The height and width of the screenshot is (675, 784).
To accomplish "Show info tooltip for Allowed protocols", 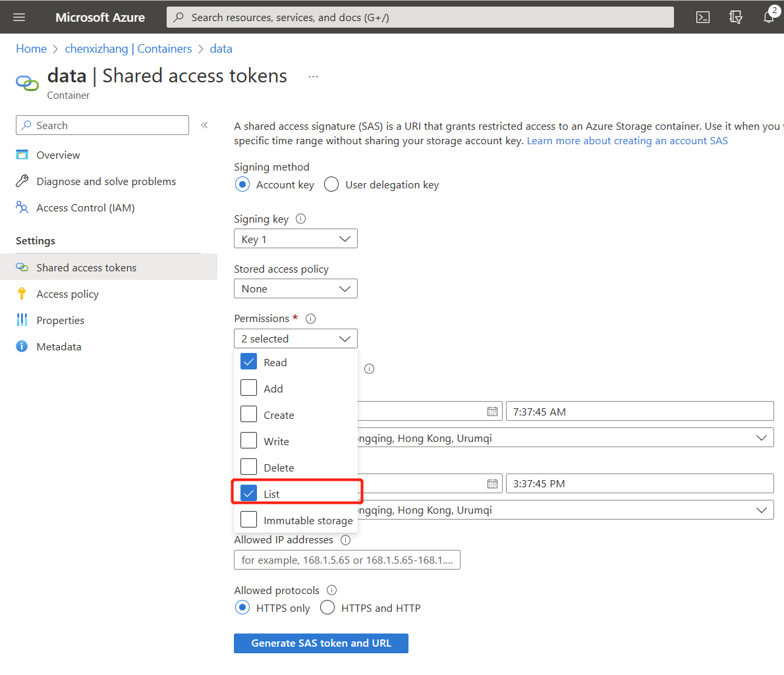I will (331, 590).
